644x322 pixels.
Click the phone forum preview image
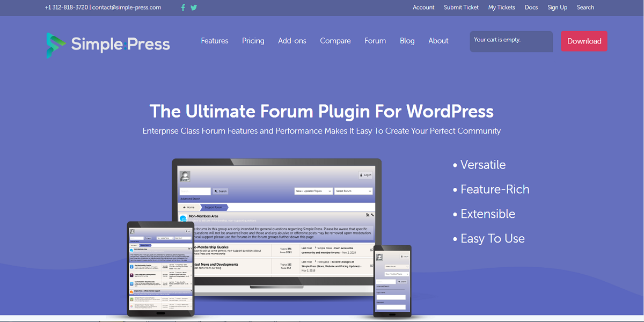pos(392,281)
